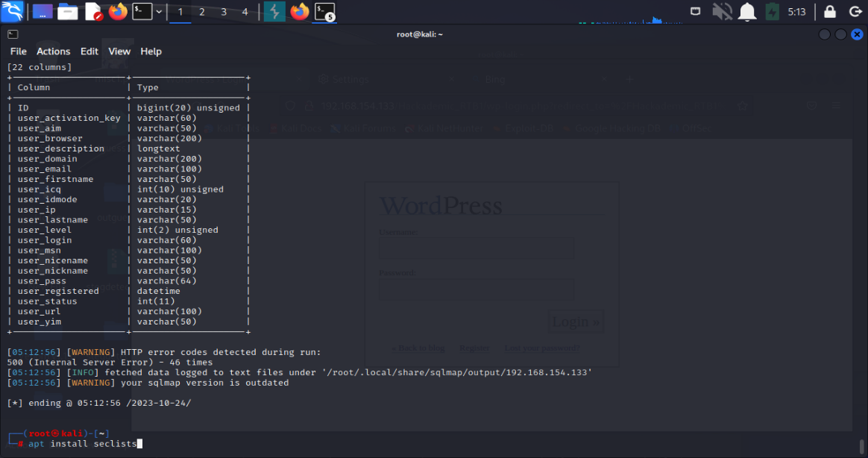This screenshot has height=458, width=868.
Task: Open the Kali applications menu
Action: pos(12,11)
